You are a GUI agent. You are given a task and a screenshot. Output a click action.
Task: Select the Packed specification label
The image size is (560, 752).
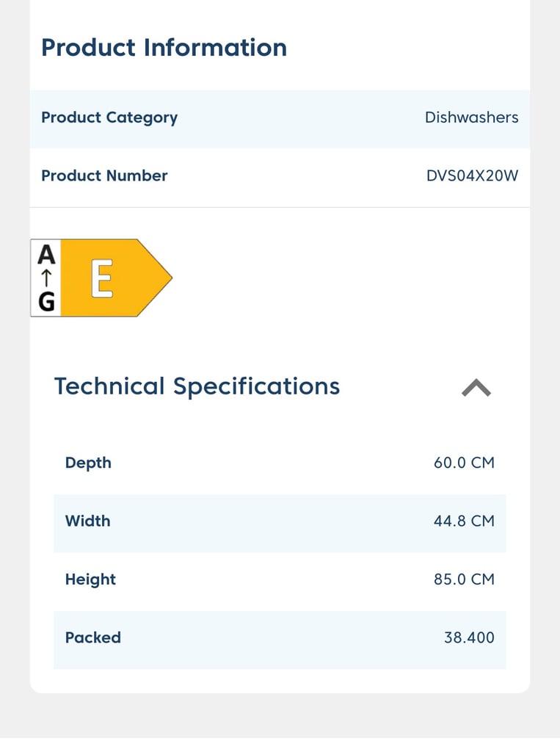click(93, 638)
